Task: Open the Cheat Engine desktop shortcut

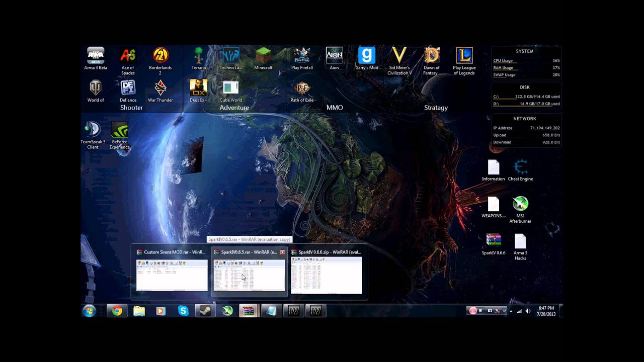Action: 520,170
